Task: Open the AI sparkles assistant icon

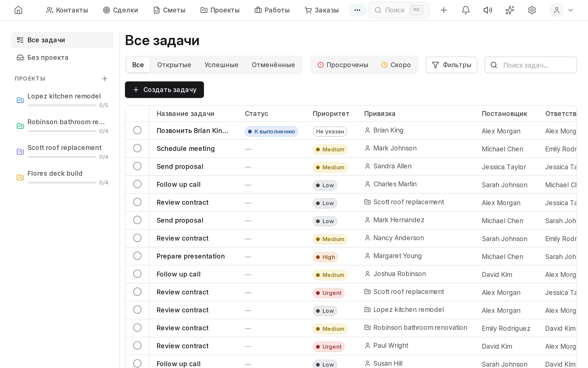Action: (510, 10)
